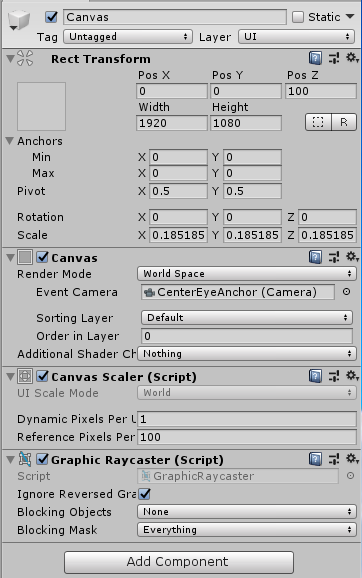Image resolution: width=362 pixels, height=578 pixels.
Task: Click the Canvas component icon
Action: pyautogui.click(x=25, y=257)
